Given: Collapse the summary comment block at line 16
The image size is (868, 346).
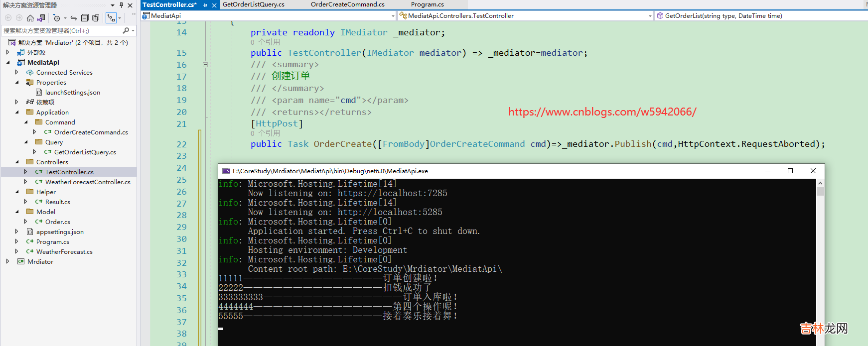Looking at the screenshot, I should (x=205, y=65).
